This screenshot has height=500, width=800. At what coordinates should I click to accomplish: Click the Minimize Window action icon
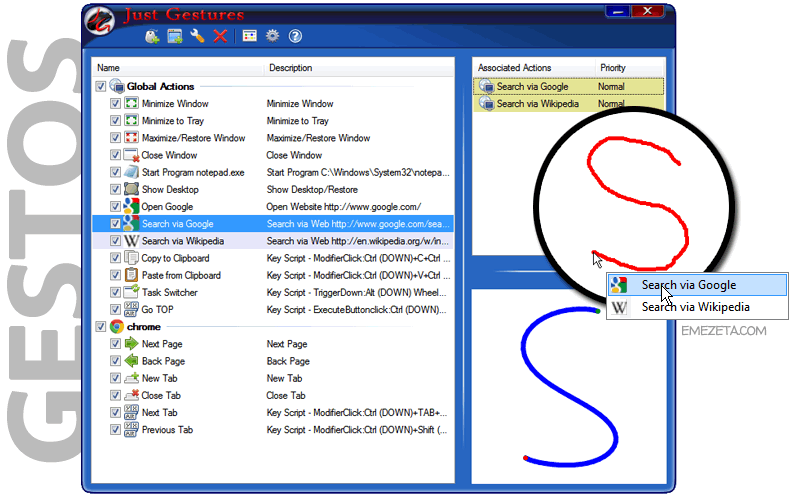point(132,103)
